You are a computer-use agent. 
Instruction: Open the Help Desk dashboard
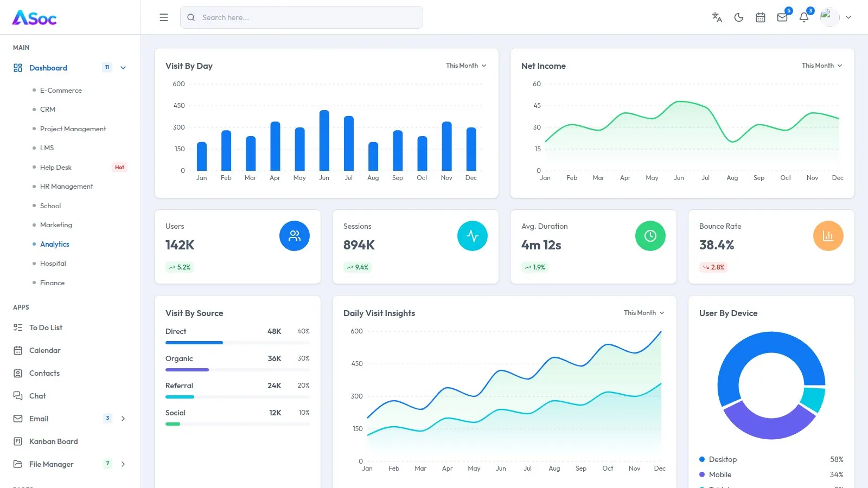click(56, 168)
